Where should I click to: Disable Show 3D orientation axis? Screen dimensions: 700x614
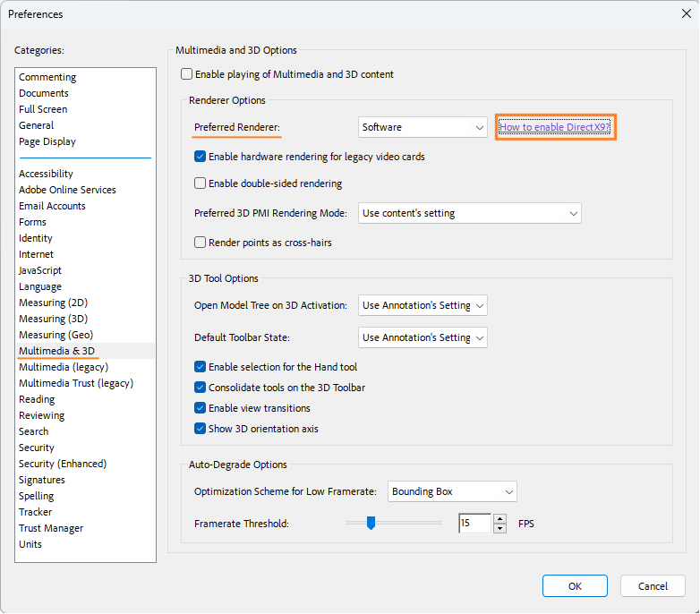(201, 429)
